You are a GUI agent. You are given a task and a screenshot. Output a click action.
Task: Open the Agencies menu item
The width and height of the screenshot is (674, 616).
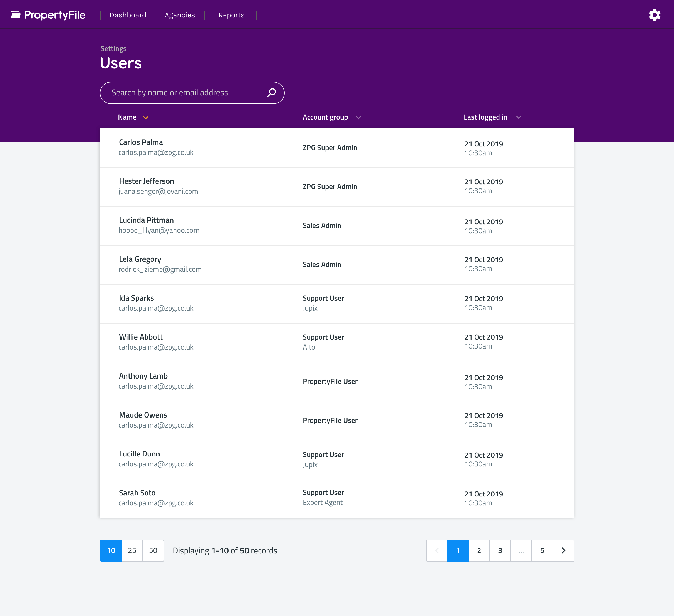(180, 15)
